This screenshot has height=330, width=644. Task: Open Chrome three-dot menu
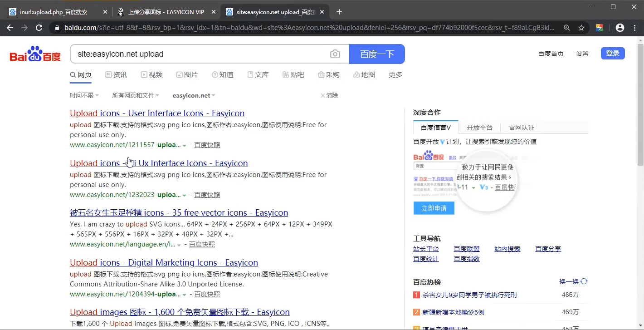[x=634, y=28]
